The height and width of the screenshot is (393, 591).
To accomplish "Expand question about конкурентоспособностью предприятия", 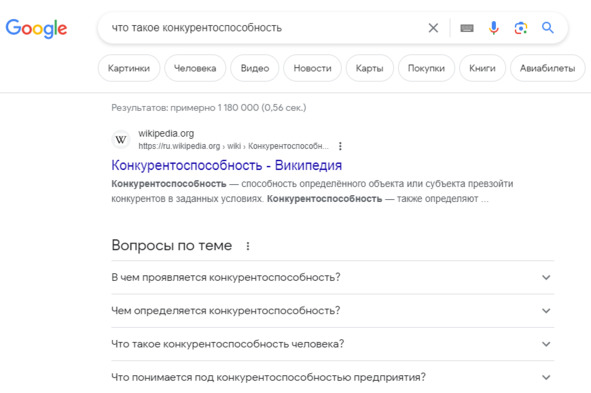I will [x=332, y=377].
